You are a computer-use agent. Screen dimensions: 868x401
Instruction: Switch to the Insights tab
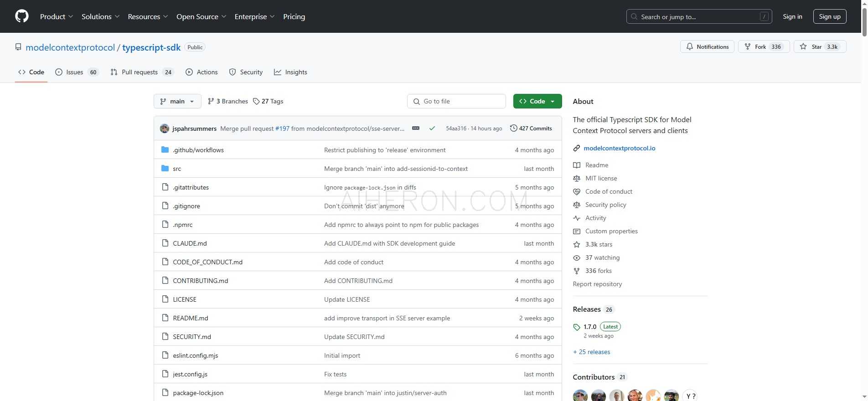[x=290, y=72]
